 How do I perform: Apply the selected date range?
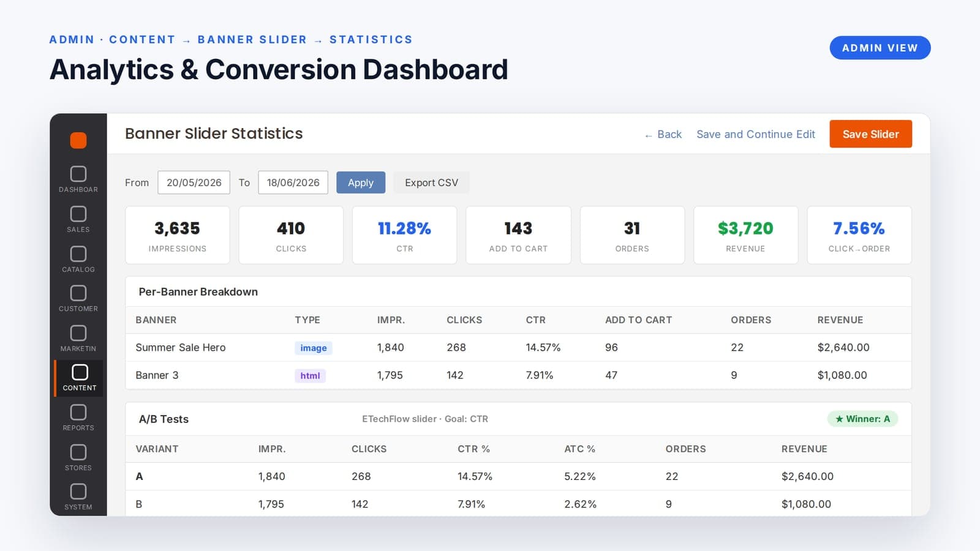coord(361,182)
